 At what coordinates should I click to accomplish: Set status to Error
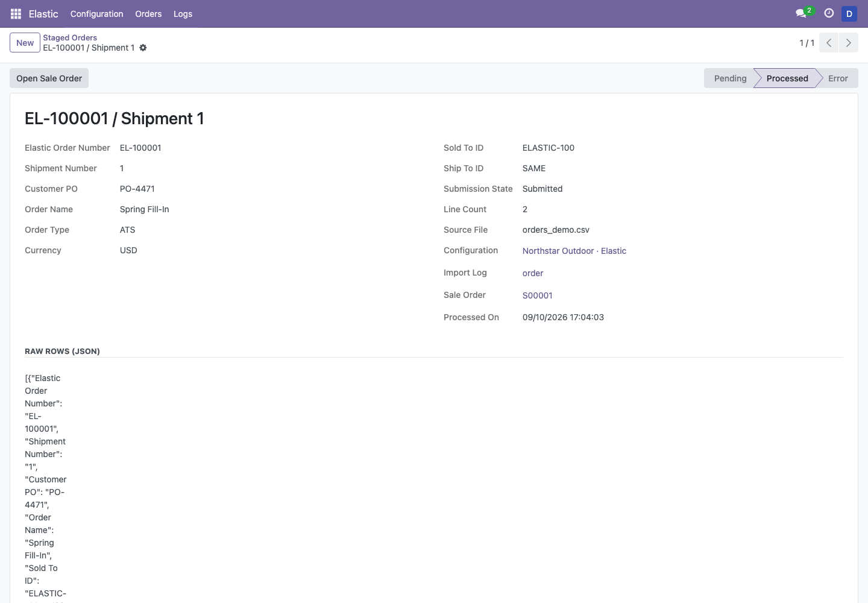838,78
